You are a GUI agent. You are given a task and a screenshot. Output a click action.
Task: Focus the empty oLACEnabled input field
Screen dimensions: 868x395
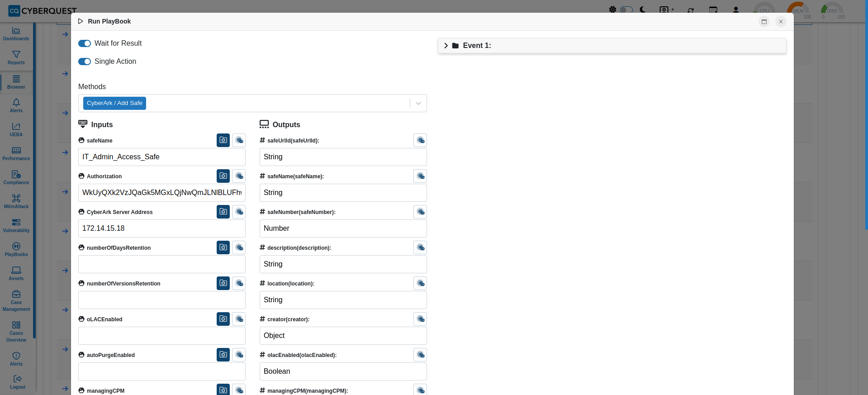pyautogui.click(x=162, y=336)
